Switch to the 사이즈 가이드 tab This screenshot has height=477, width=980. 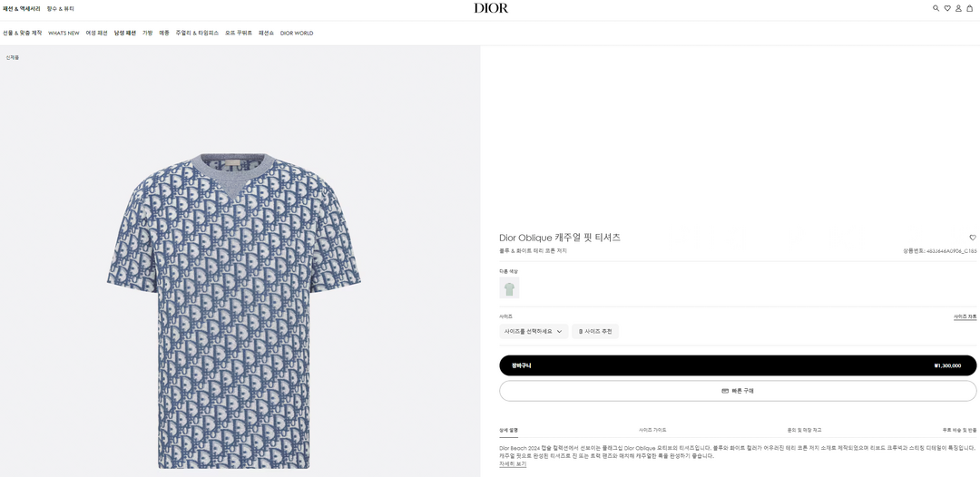click(x=652, y=430)
